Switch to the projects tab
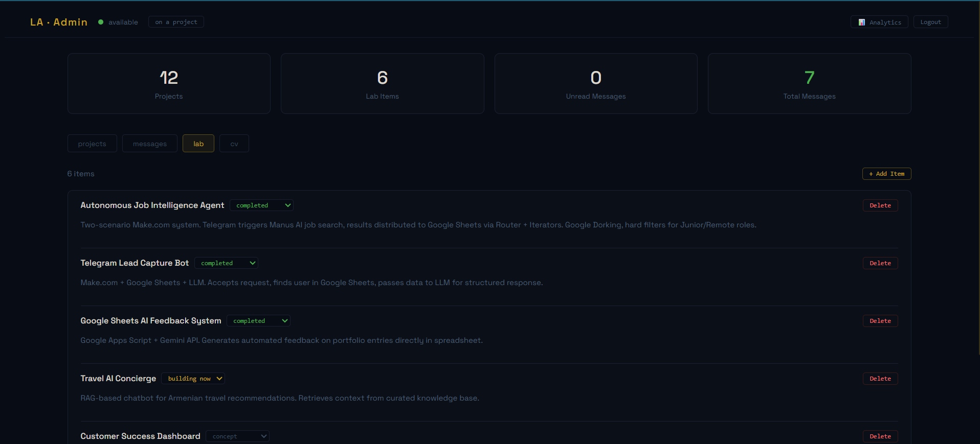 click(x=92, y=144)
